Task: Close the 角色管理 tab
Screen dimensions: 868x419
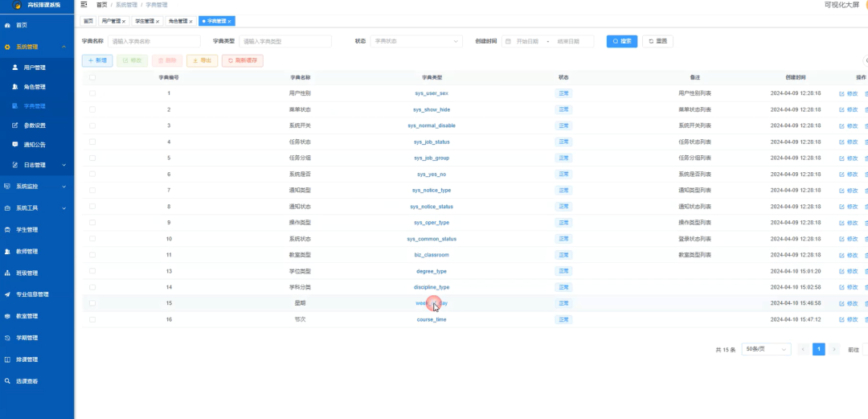Action: coord(190,22)
